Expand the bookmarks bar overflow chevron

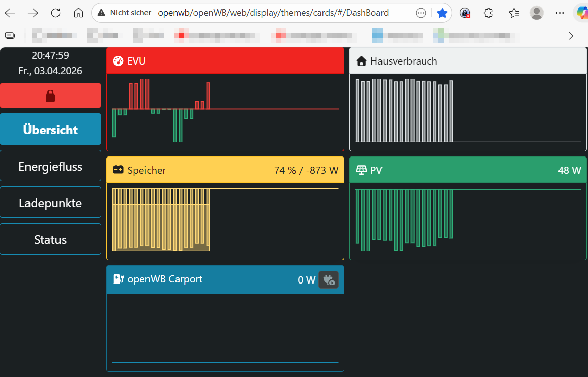[x=571, y=36]
